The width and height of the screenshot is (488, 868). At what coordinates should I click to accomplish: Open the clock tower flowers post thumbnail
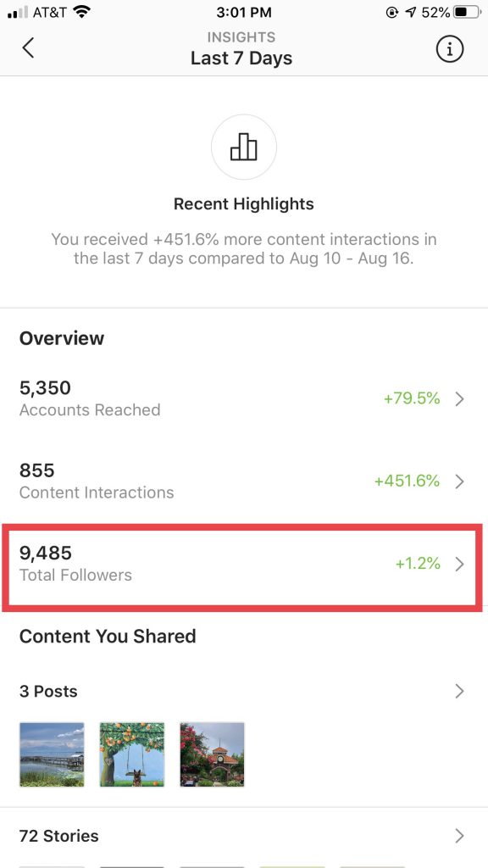pos(212,754)
